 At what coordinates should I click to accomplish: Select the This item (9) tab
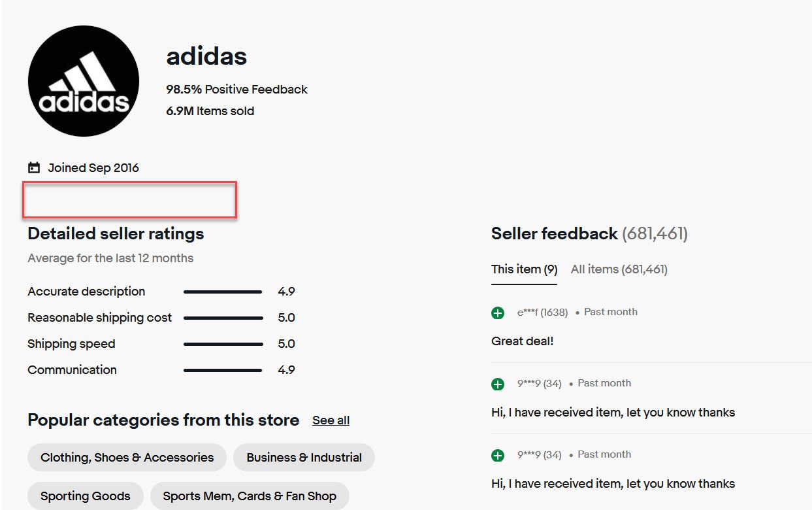click(524, 269)
